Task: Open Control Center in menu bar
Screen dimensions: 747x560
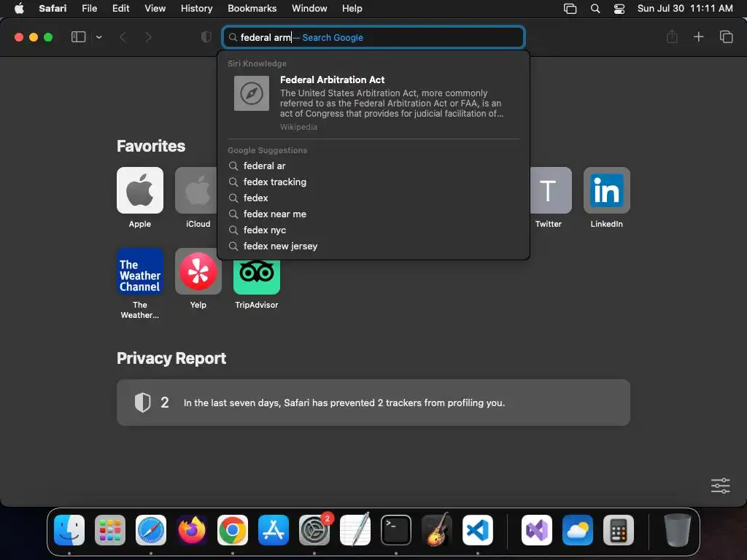Action: pyautogui.click(x=619, y=9)
